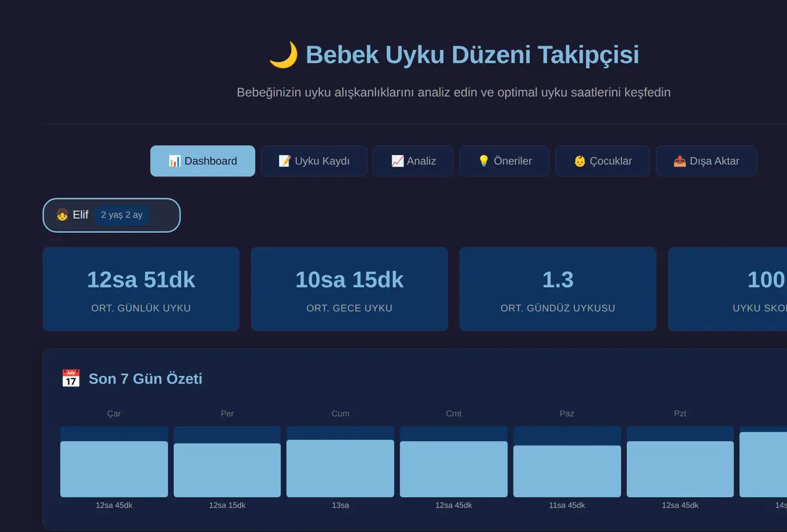Click the '12sa 15dk' value under Per
The image size is (787, 532).
coord(228,506)
